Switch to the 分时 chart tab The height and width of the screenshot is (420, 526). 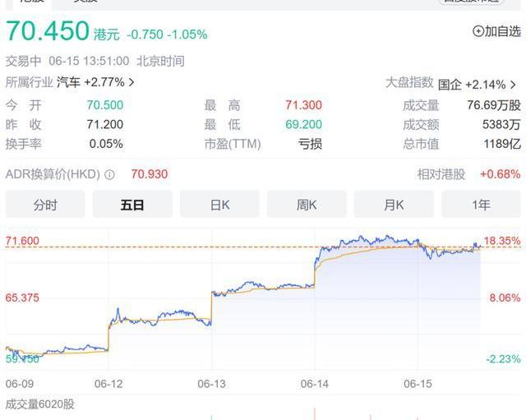point(45,205)
